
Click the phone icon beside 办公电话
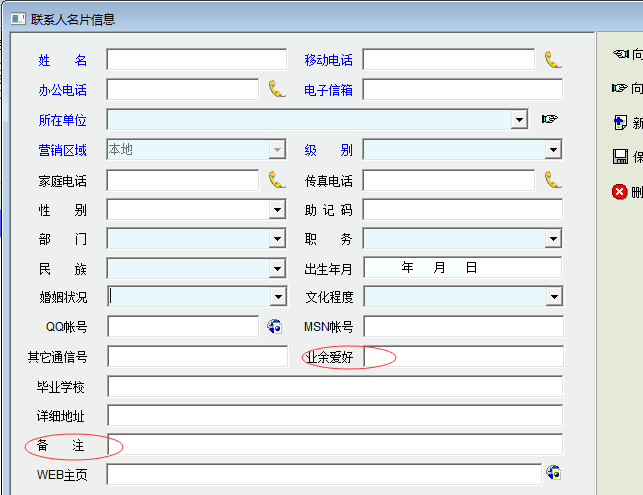(277, 90)
